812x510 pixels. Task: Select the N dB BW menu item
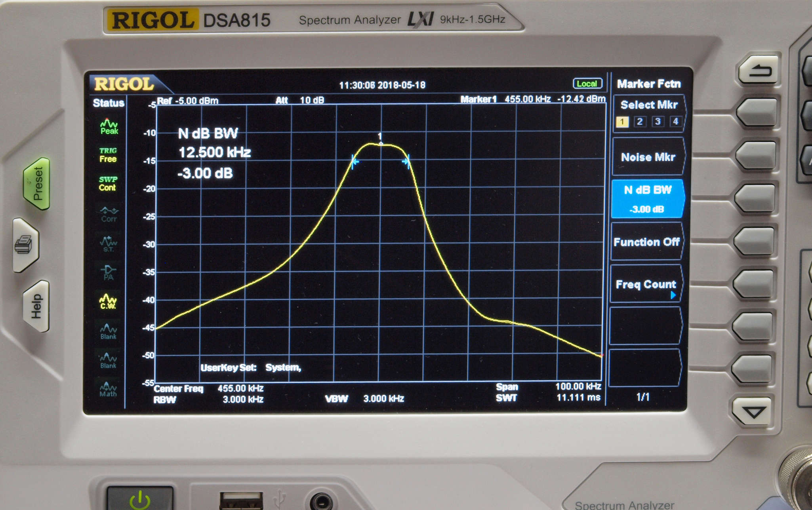[x=647, y=198]
